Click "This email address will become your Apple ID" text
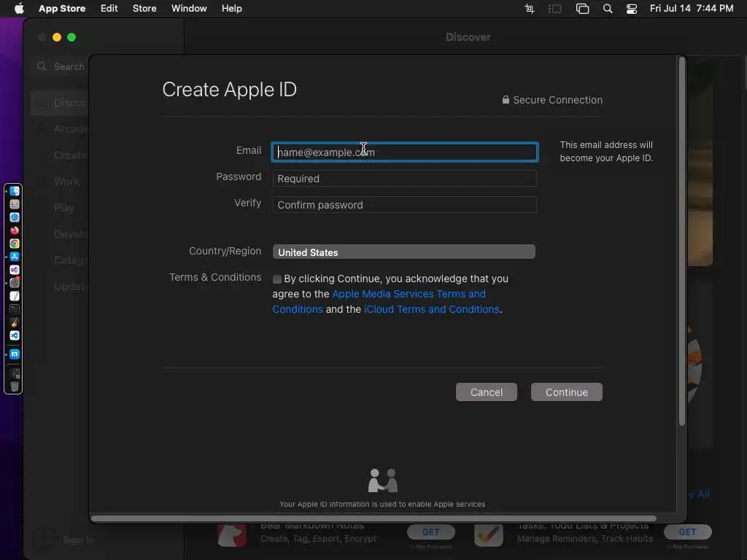This screenshot has width=747, height=560. click(x=606, y=152)
